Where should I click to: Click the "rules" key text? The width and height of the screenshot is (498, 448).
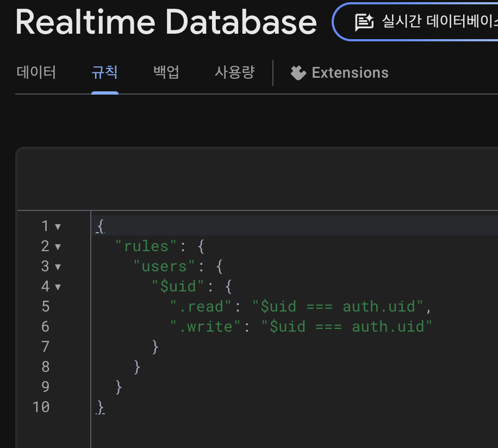146,246
